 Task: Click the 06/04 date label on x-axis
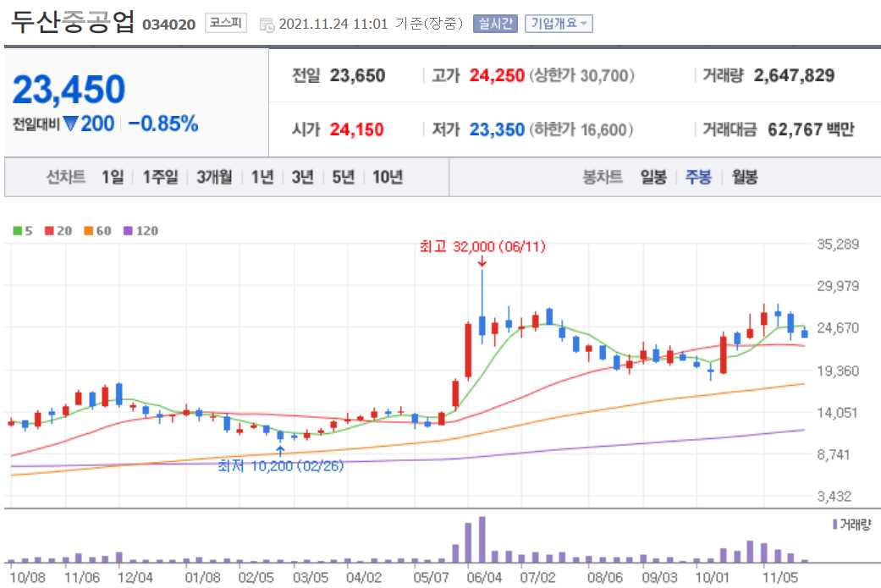(x=484, y=577)
